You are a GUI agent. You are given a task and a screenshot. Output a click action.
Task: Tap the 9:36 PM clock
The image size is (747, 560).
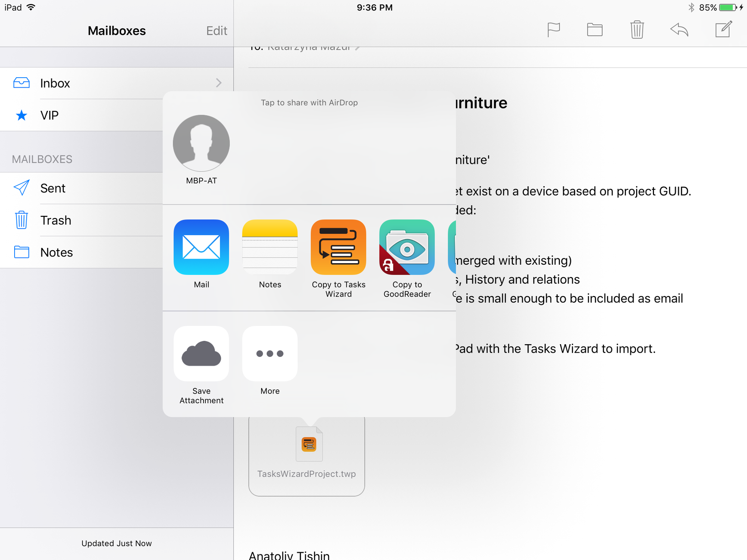(x=375, y=7)
